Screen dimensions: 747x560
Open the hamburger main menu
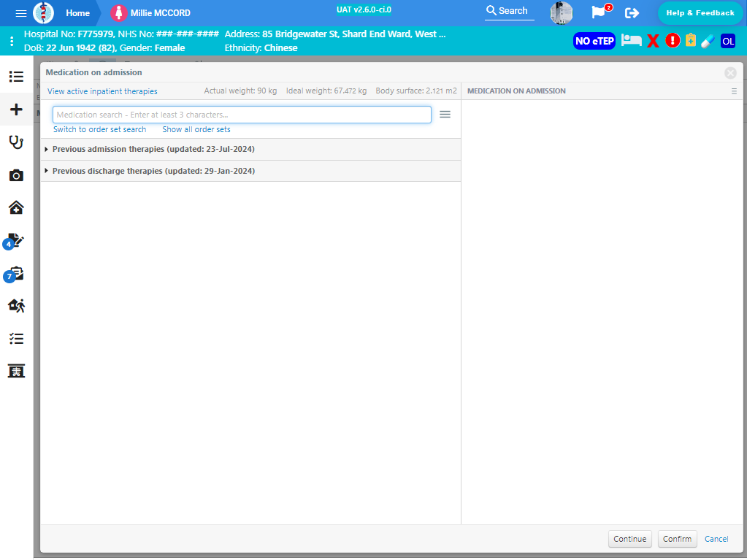point(21,13)
